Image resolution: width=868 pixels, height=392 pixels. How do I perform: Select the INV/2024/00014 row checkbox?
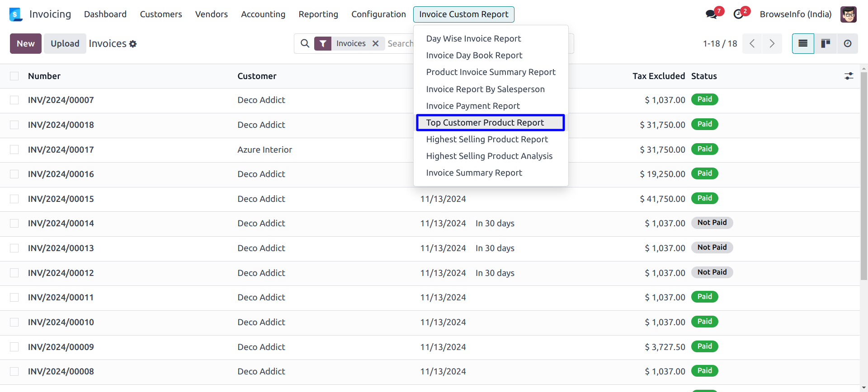point(14,223)
